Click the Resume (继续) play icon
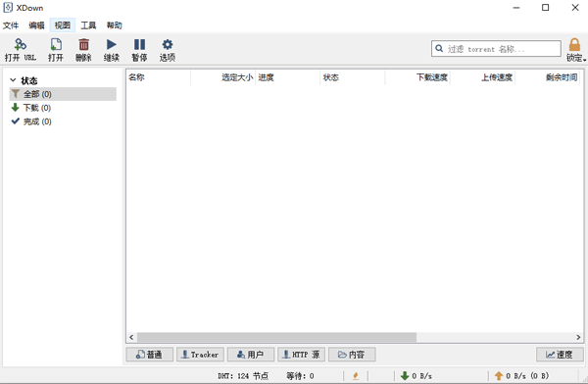This screenshot has height=384, width=588. [x=112, y=45]
